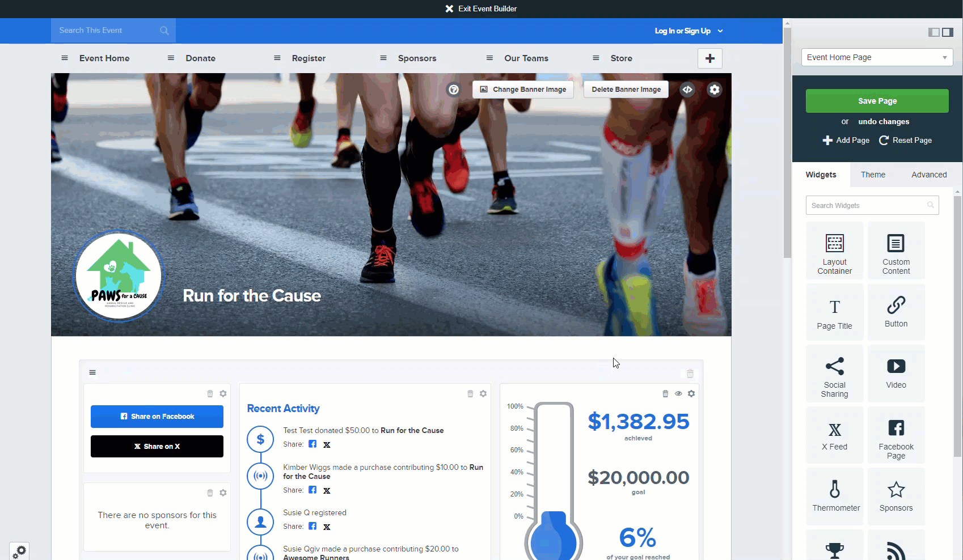Click Add Page

coord(846,140)
